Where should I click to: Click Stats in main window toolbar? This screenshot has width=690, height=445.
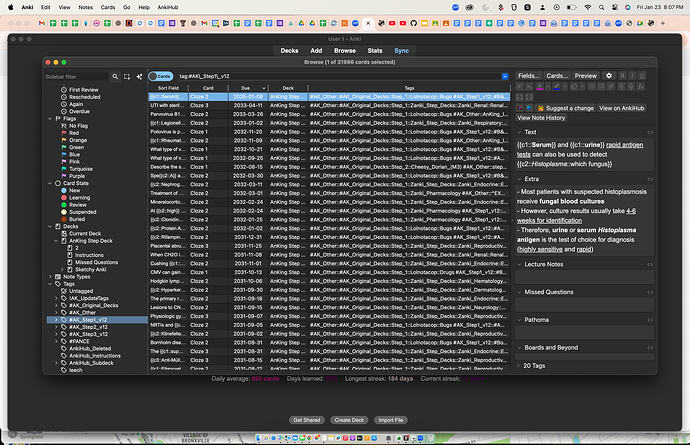point(375,51)
